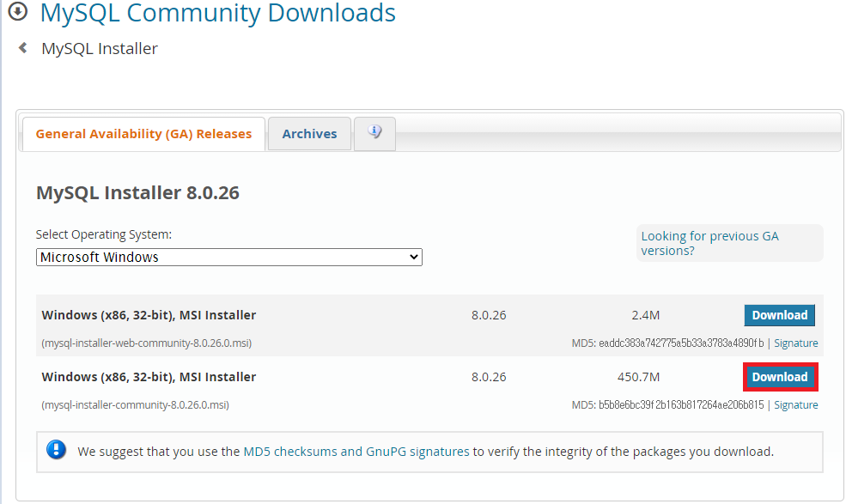The width and height of the screenshot is (846, 504).
Task: Select General Availability (GA) Releases tab
Action: [x=143, y=134]
